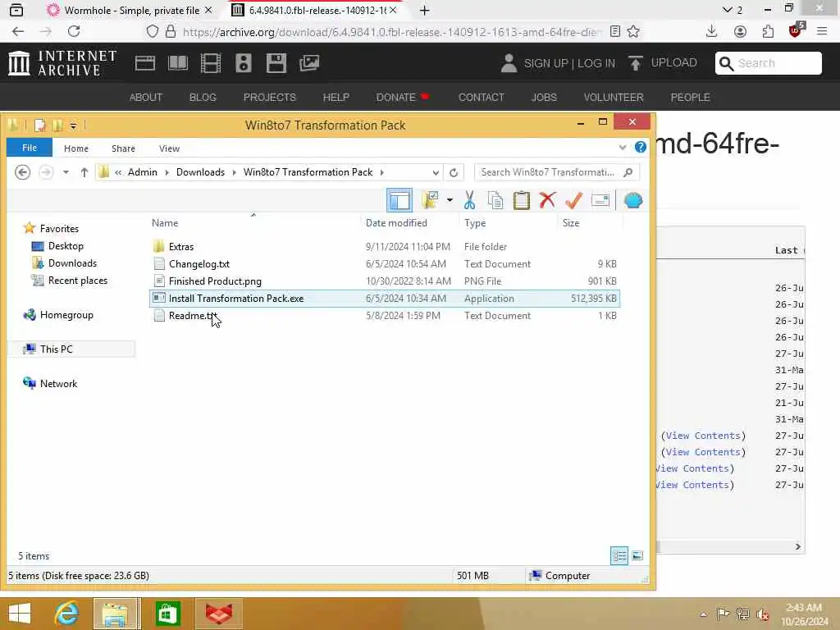Open recent locations dropdown arrow
This screenshot has width=840, height=630.
tap(66, 172)
